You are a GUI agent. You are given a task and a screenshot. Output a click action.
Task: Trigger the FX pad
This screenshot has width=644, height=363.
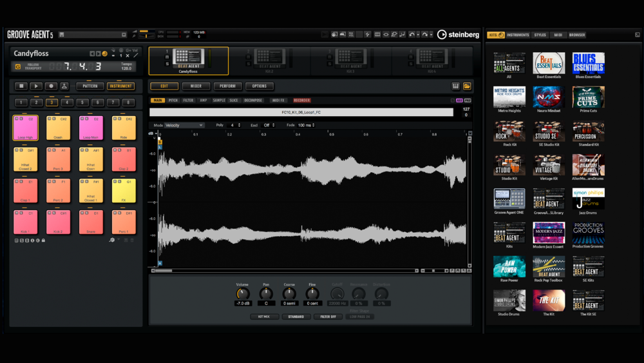(x=124, y=191)
